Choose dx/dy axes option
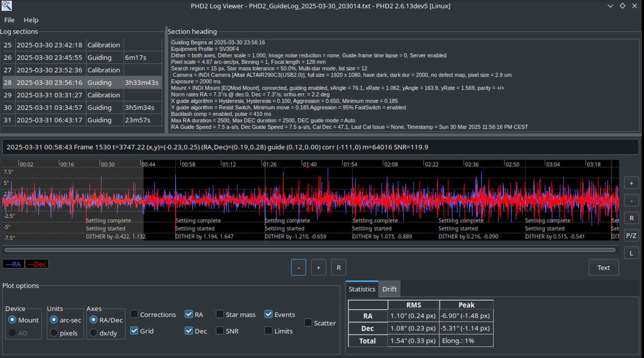The image size is (644, 358). coord(94,333)
